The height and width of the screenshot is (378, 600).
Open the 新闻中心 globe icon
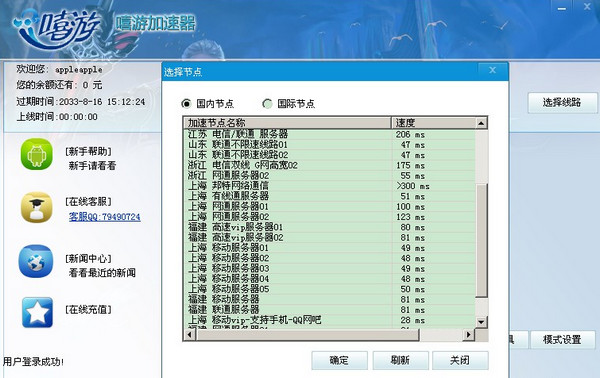36,261
